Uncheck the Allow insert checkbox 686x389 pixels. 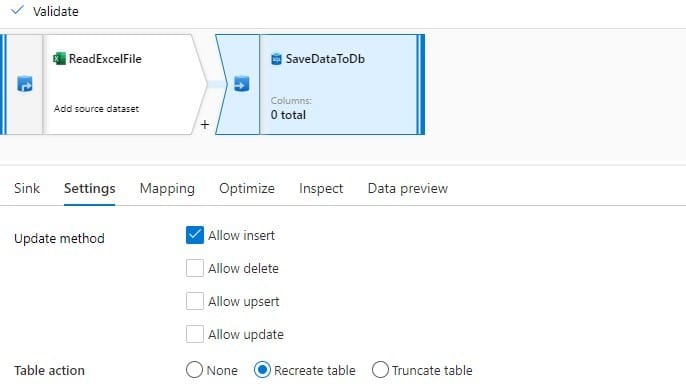click(x=195, y=235)
